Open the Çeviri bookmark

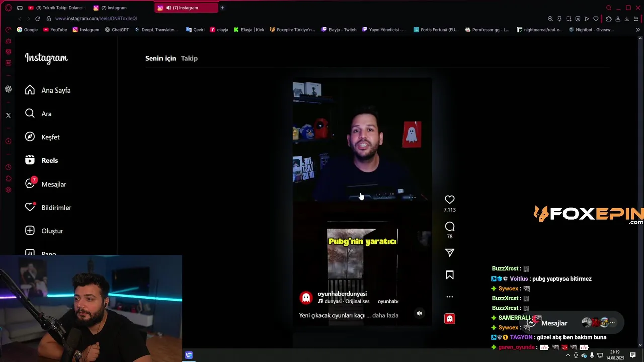[195, 30]
